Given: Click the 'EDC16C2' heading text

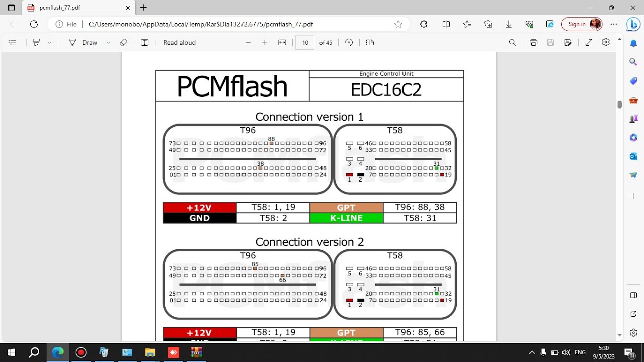Looking at the screenshot, I should [x=386, y=89].
